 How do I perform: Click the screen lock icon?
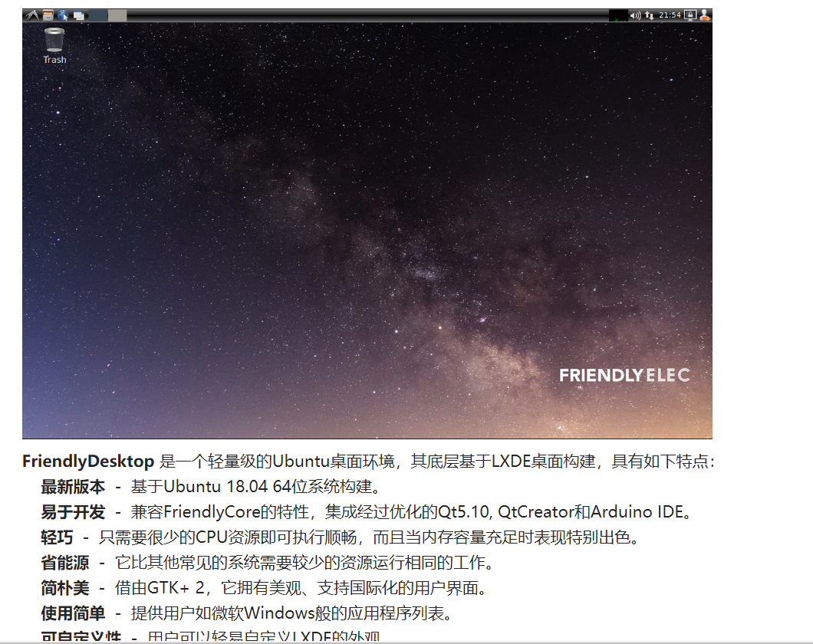(x=690, y=15)
